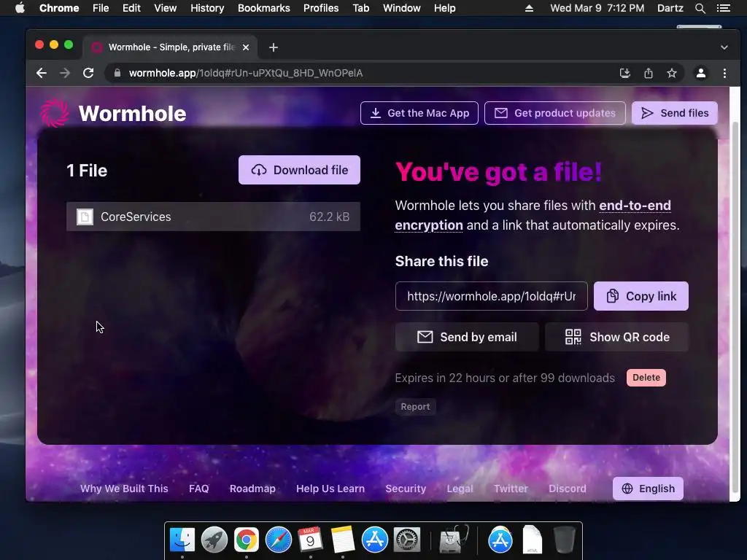
Task: Open System Preferences in the Dock
Action: (407, 540)
